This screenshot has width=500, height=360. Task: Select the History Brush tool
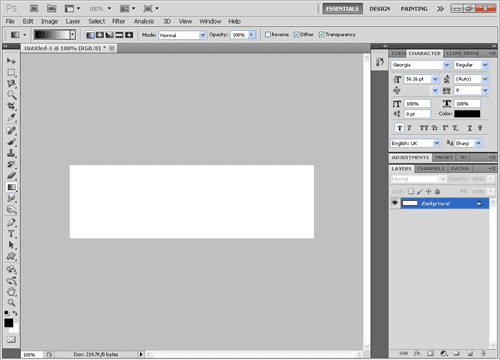tap(11, 164)
